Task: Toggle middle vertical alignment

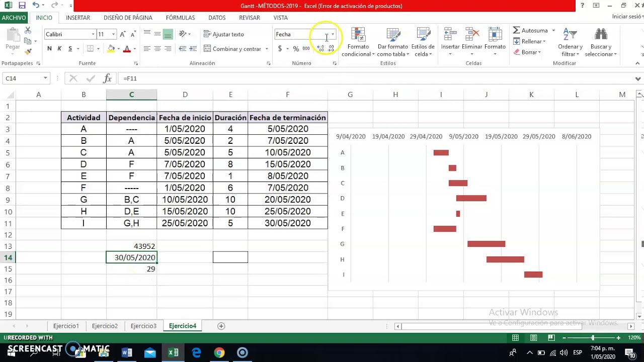Action: 157,34
